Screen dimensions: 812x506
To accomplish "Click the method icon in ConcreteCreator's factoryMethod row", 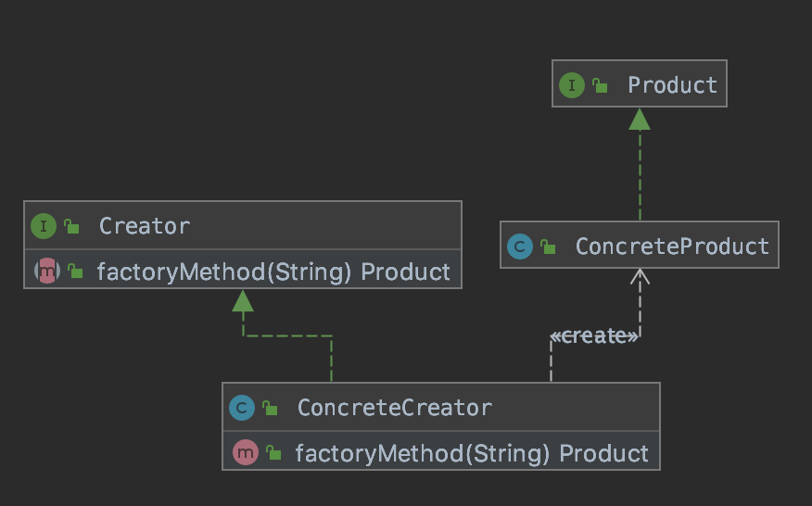I will point(245,453).
